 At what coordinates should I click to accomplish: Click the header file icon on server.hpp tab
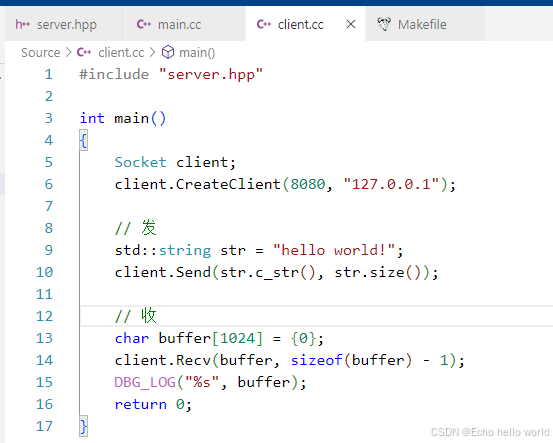(x=22, y=24)
